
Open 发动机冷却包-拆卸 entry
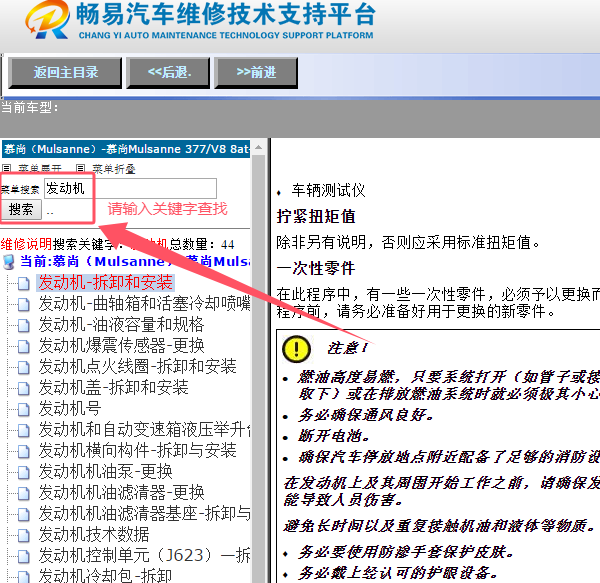click(x=105, y=575)
